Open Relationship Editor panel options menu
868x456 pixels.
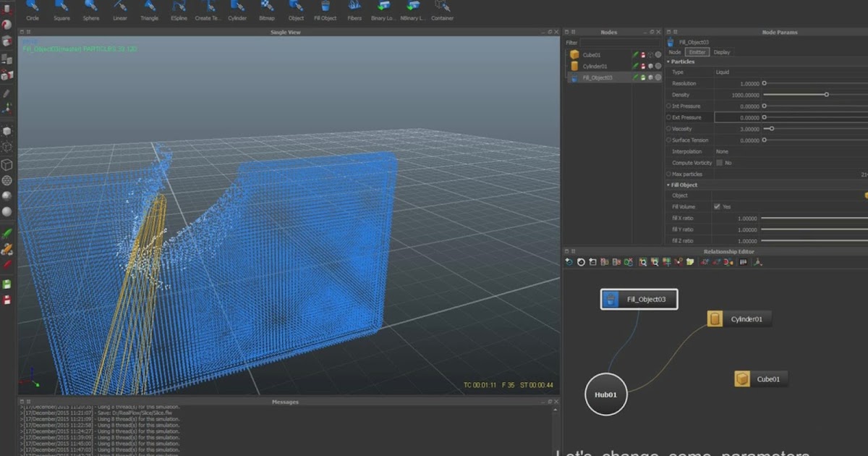pos(566,252)
